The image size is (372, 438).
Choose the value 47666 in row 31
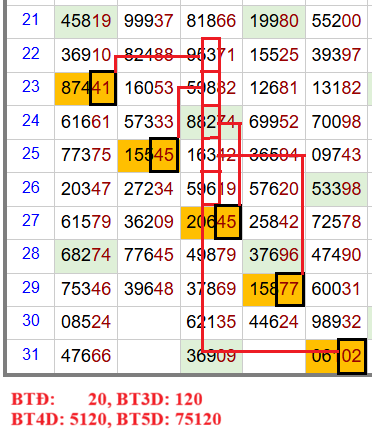[86, 356]
